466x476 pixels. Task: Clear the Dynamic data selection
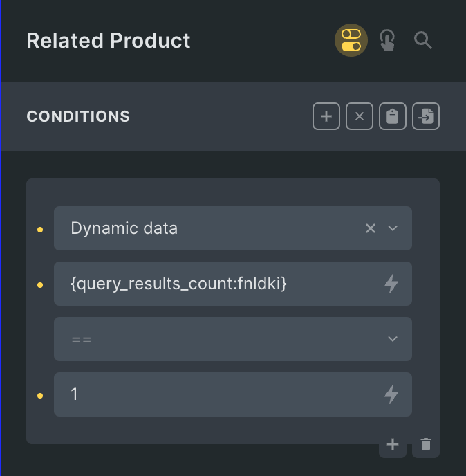point(371,228)
